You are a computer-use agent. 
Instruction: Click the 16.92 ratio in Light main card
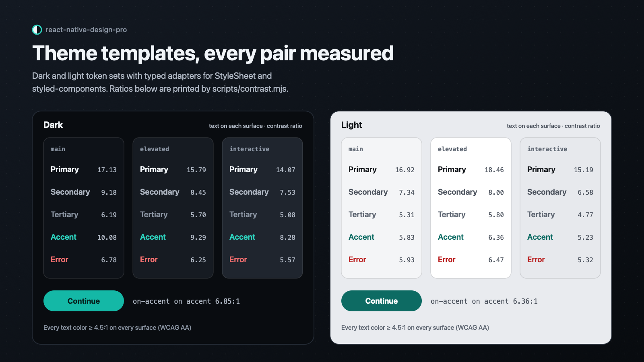(405, 170)
